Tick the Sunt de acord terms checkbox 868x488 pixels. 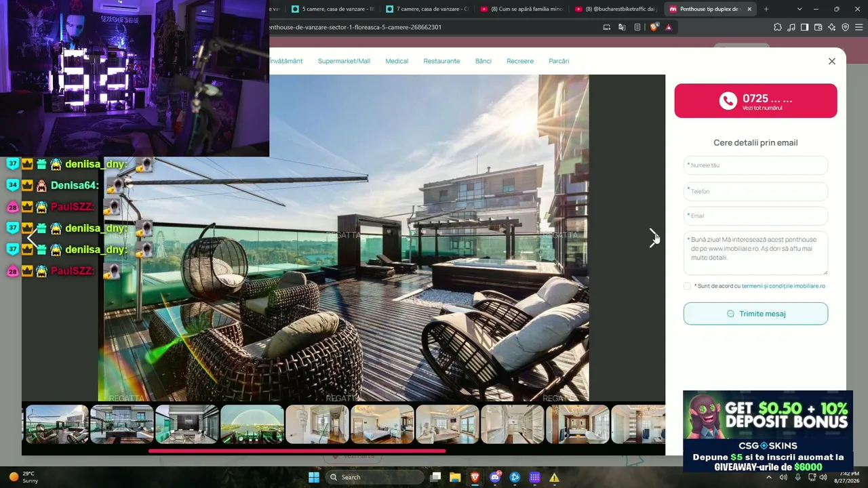pyautogui.click(x=688, y=286)
